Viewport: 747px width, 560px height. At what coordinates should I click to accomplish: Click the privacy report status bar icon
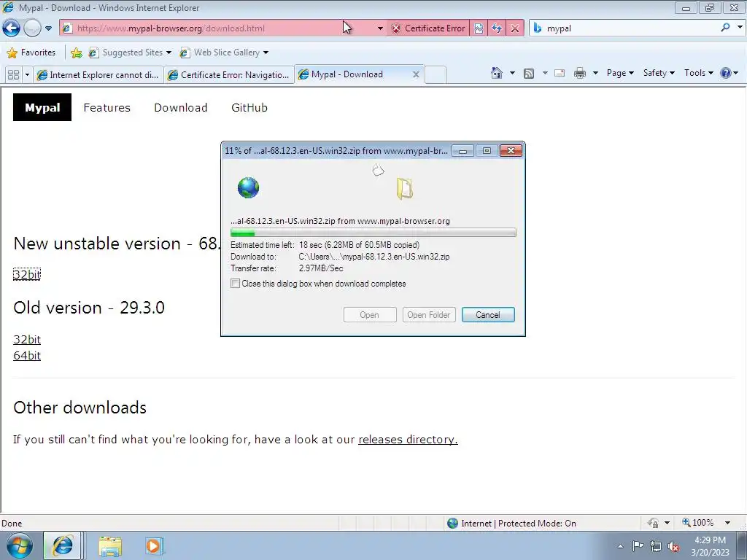653,523
